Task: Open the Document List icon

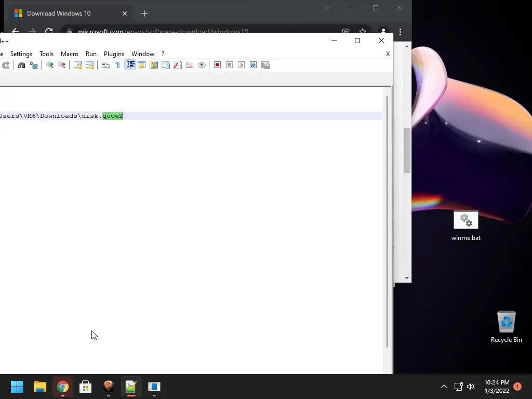Action: pos(166,65)
